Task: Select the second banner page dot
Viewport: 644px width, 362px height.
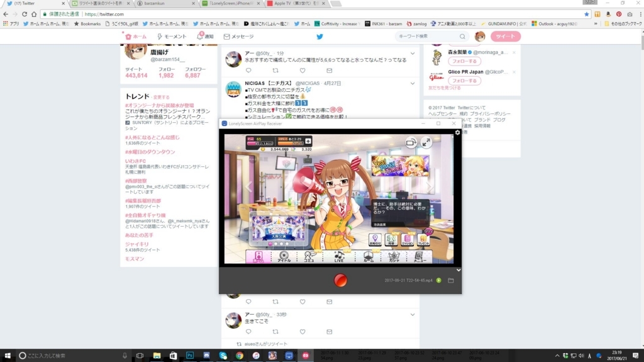Action: coord(275,244)
